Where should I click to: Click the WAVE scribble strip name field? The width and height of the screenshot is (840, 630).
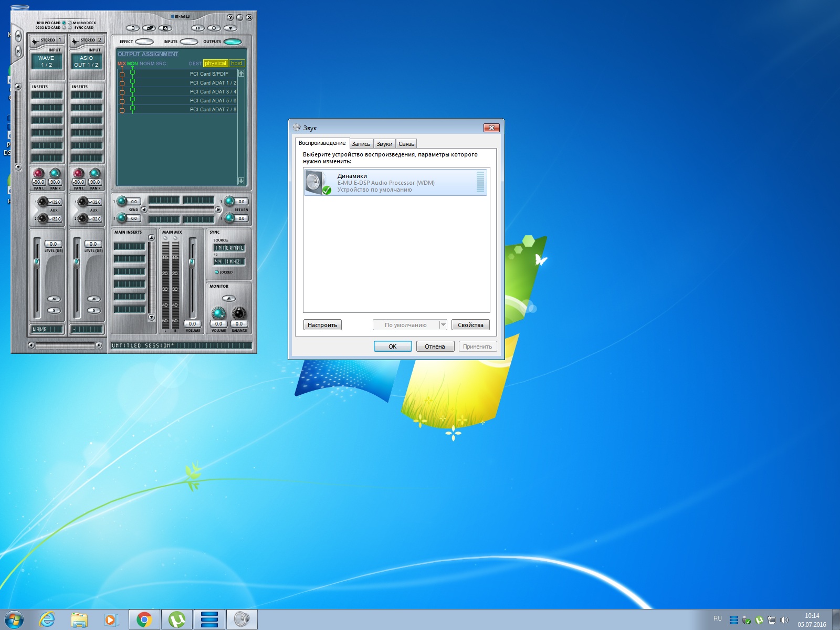[x=47, y=329]
